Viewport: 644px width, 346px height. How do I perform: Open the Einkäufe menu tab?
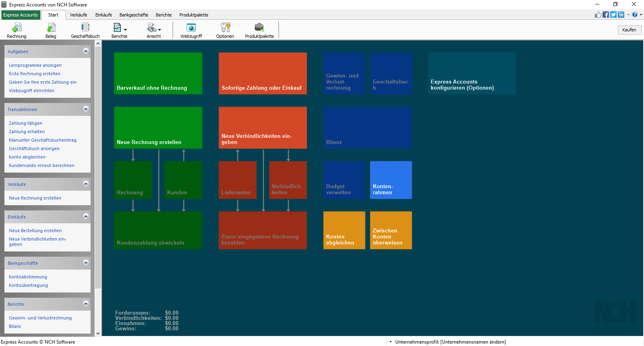(104, 15)
